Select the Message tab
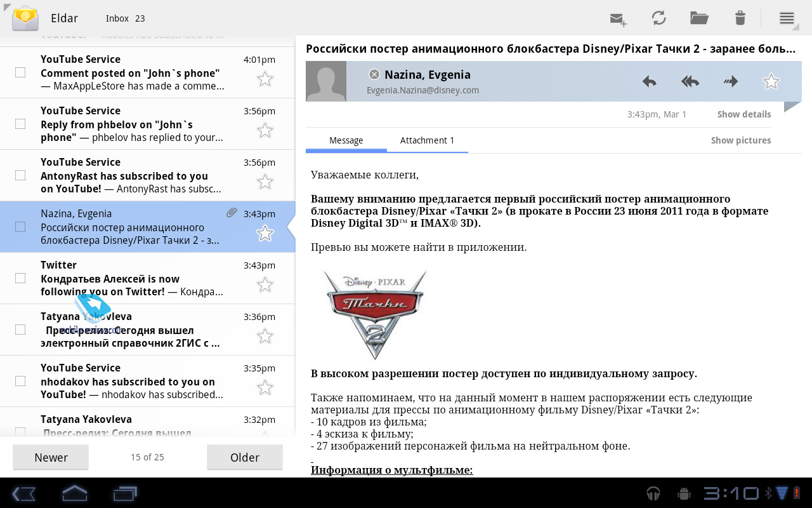Image resolution: width=812 pixels, height=508 pixels. (x=346, y=140)
